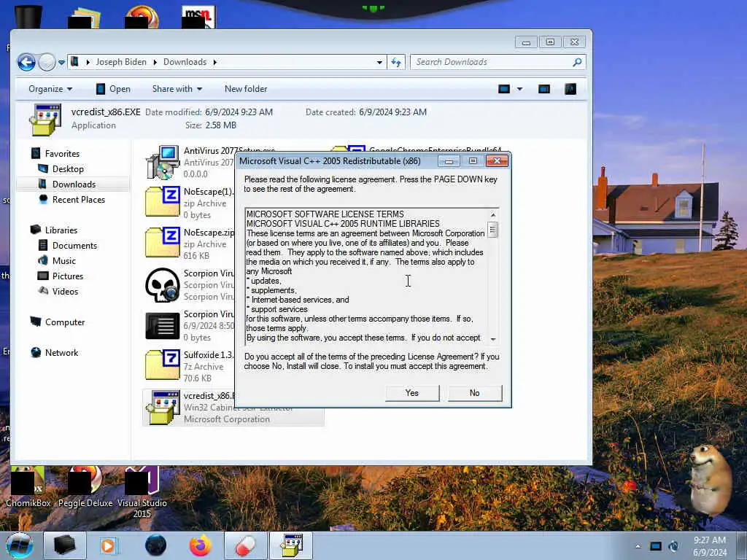The height and width of the screenshot is (560, 747).
Task: Click the Recycle Bin desktop icon
Action: click(28, 16)
